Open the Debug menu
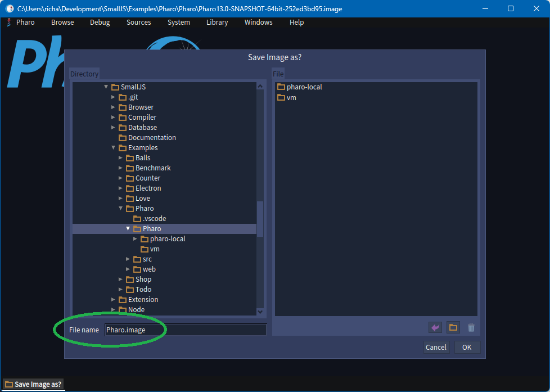 pos(100,22)
